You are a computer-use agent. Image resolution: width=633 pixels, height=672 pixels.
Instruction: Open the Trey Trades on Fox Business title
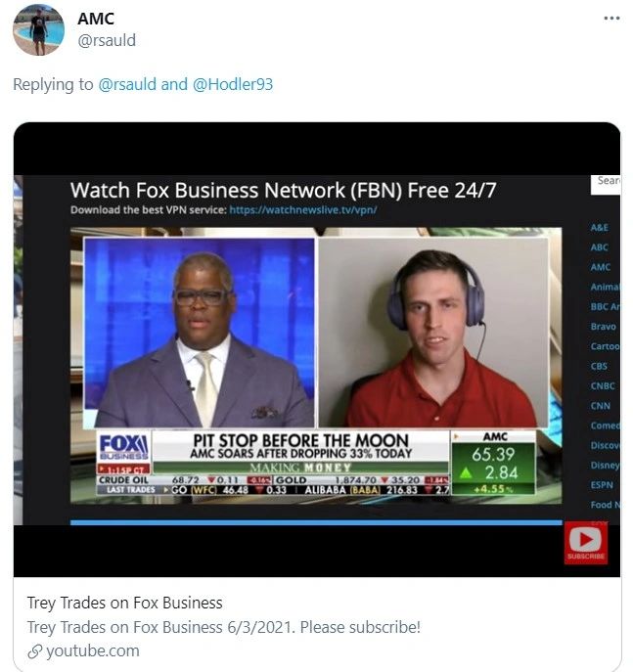coord(124,603)
